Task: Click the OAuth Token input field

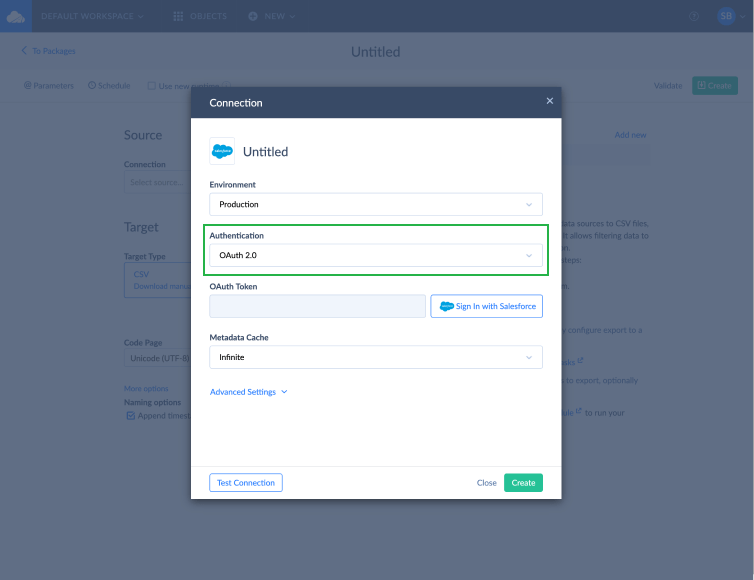Action: coord(317,306)
